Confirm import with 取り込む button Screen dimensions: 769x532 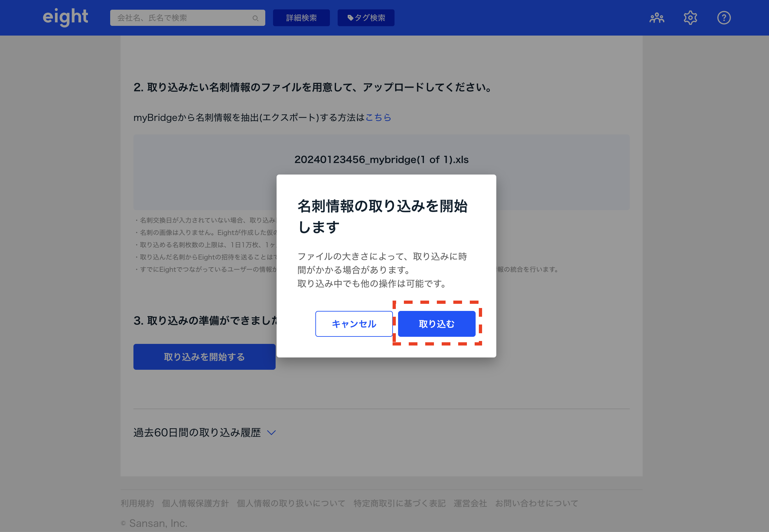[437, 324]
